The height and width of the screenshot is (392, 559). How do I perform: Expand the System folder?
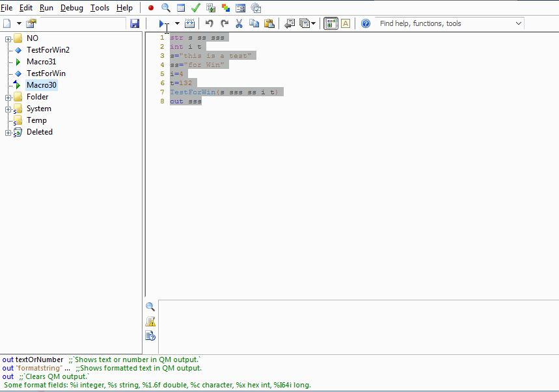8,109
